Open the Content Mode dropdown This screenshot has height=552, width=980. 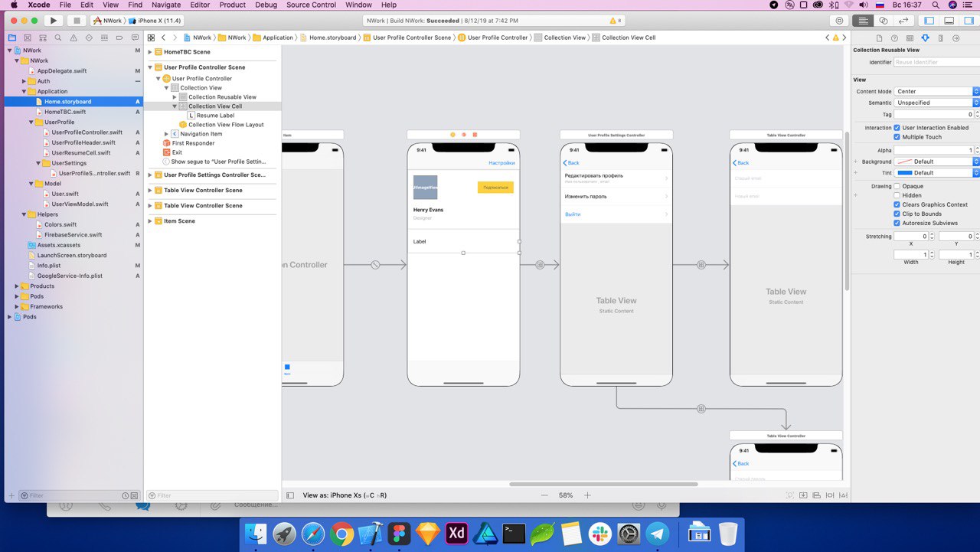click(x=937, y=91)
